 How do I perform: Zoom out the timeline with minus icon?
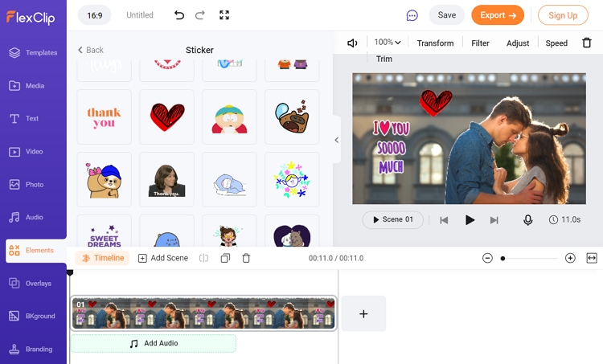click(x=487, y=258)
